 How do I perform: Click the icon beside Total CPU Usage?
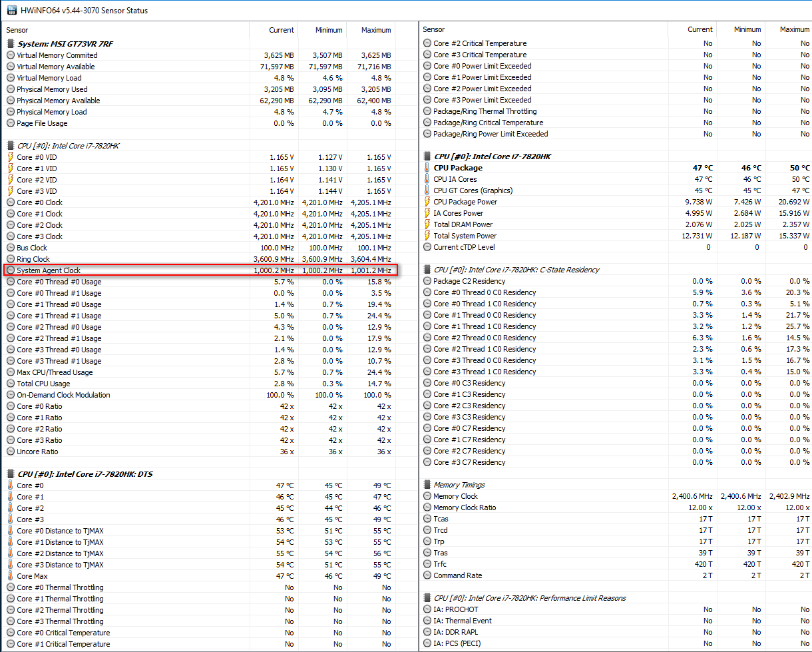pyautogui.click(x=11, y=384)
